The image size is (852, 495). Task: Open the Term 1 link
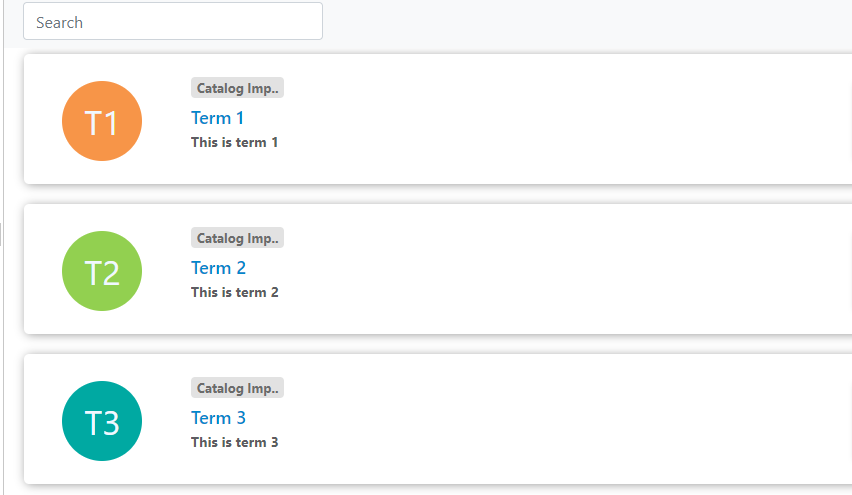217,117
